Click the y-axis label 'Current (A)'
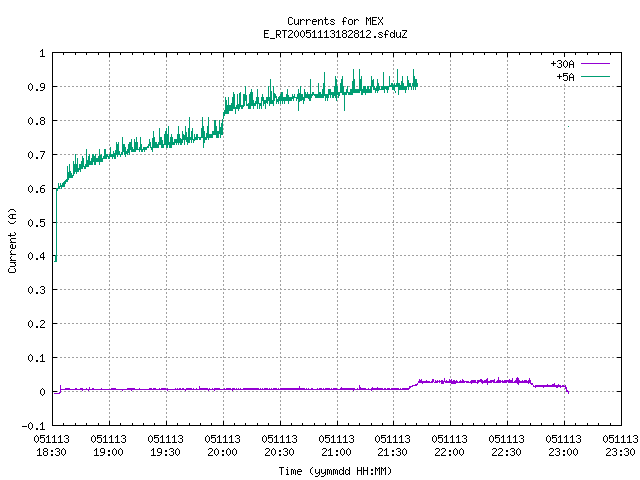 tap(12, 240)
